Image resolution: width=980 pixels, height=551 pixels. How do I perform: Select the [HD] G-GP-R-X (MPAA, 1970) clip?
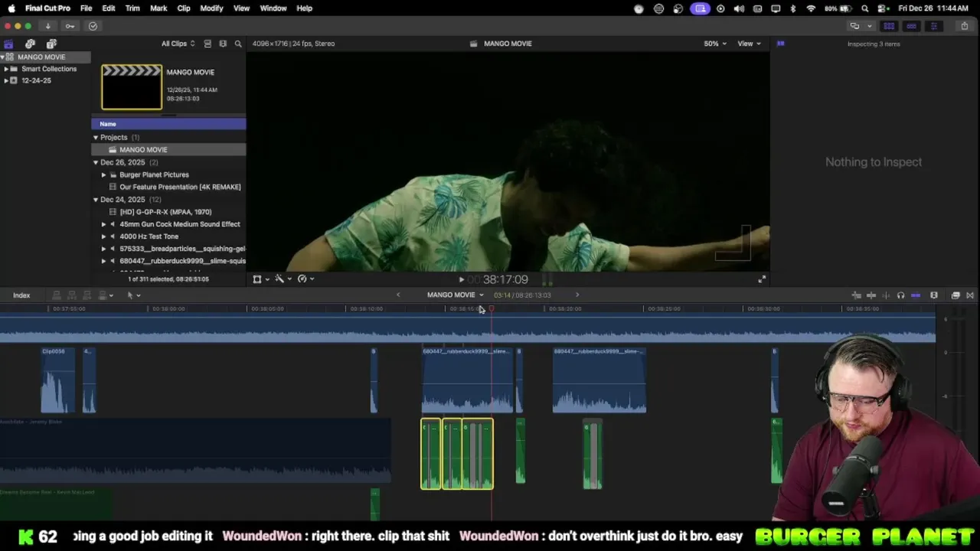tap(168, 212)
